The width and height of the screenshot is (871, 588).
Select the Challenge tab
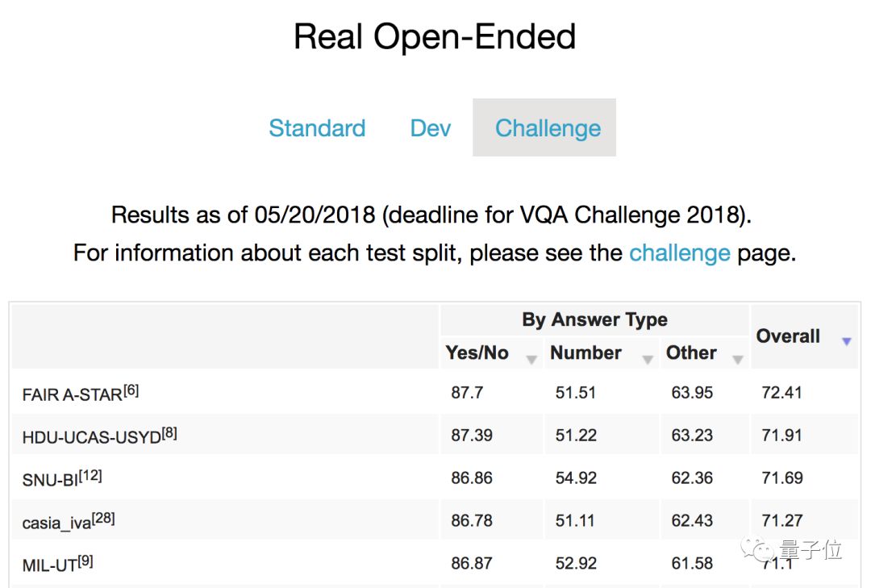pos(548,128)
